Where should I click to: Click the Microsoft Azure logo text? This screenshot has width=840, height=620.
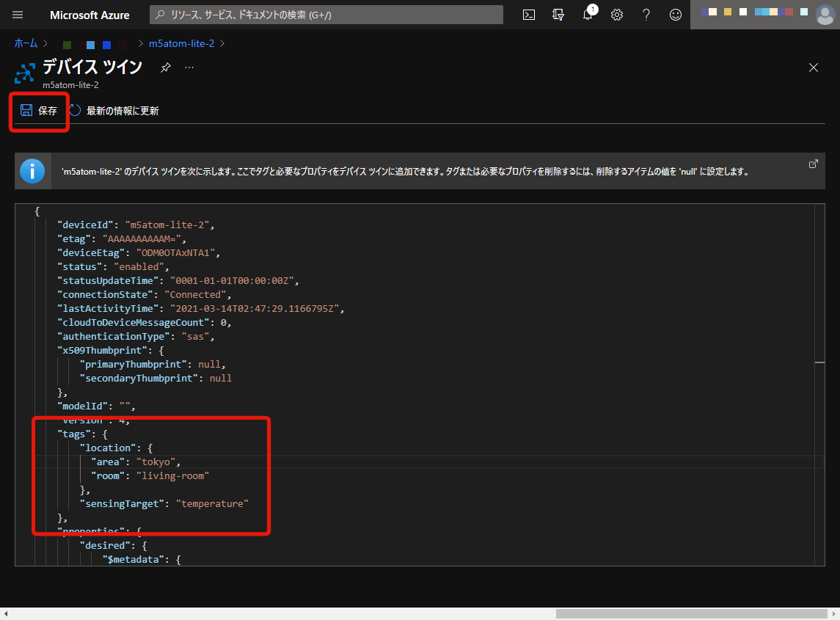coord(90,15)
